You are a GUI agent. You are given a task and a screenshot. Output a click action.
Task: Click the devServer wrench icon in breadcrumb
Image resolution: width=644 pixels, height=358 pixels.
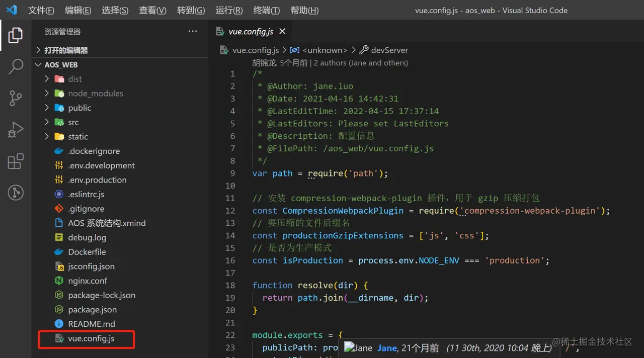coord(364,50)
